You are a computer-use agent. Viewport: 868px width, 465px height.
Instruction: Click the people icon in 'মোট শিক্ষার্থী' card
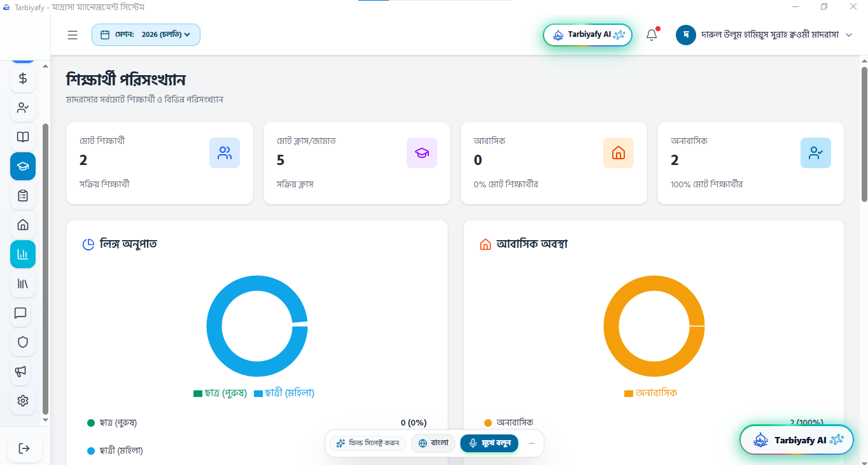(x=225, y=153)
